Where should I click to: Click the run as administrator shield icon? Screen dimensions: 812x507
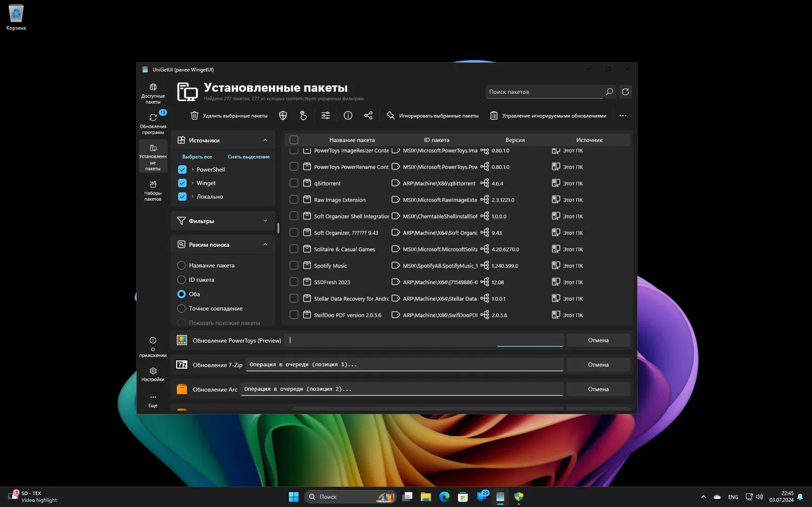coord(283,116)
